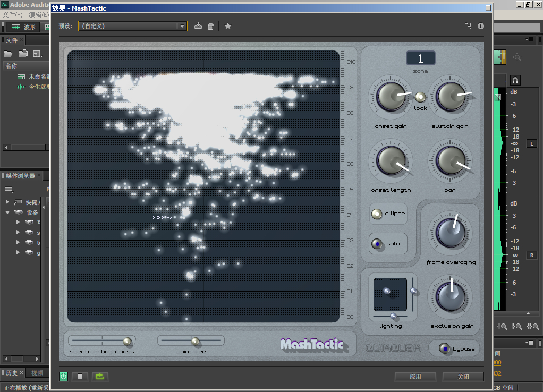Select the 视频 panel tab
The height and width of the screenshot is (392, 543).
point(37,372)
